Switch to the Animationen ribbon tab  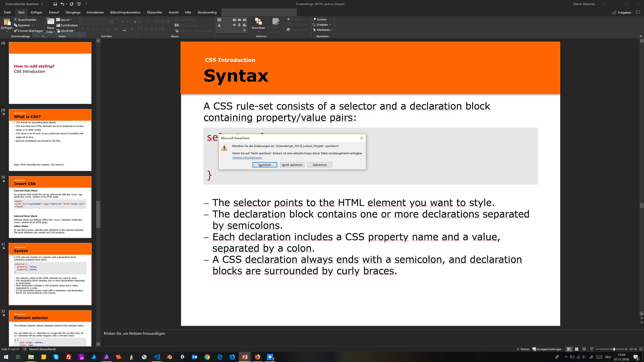pyautogui.click(x=95, y=12)
